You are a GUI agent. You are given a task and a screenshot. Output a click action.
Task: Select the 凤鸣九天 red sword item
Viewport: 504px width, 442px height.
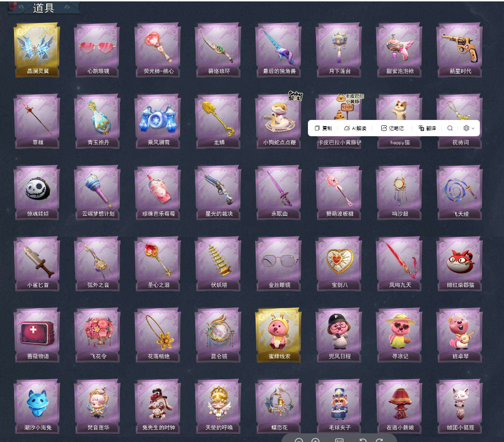(x=399, y=264)
